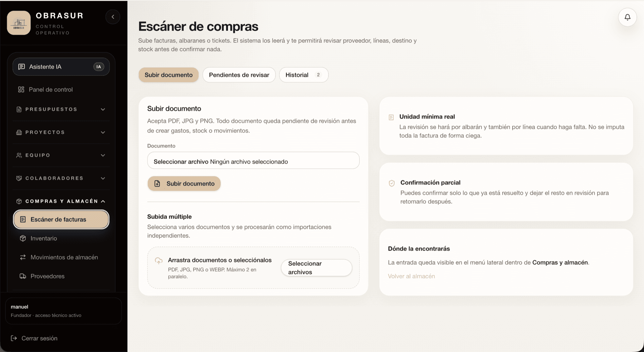
Task: Click the Colaboradores section label
Action: pyautogui.click(x=54, y=178)
